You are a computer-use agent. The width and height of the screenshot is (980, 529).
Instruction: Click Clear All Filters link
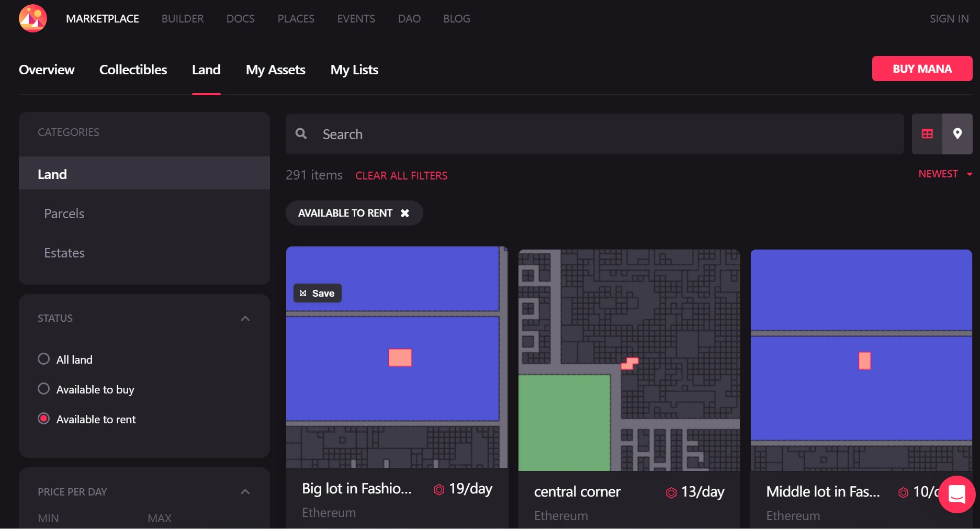[x=401, y=176]
